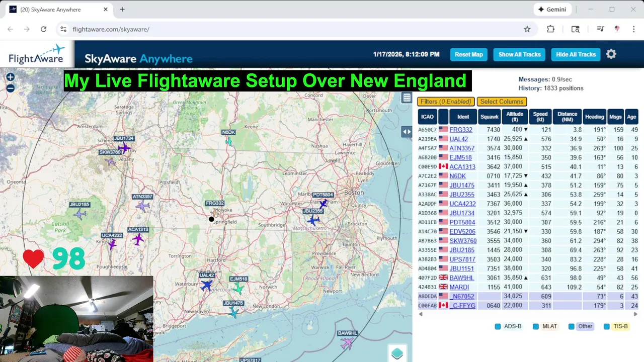Click Hide All Tracks button
Viewport: 644px width, 362px height.
click(x=576, y=54)
